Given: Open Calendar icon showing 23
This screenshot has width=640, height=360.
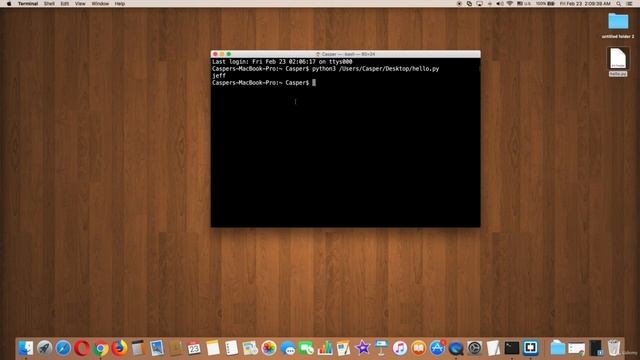Looking at the screenshot, I should [x=194, y=348].
